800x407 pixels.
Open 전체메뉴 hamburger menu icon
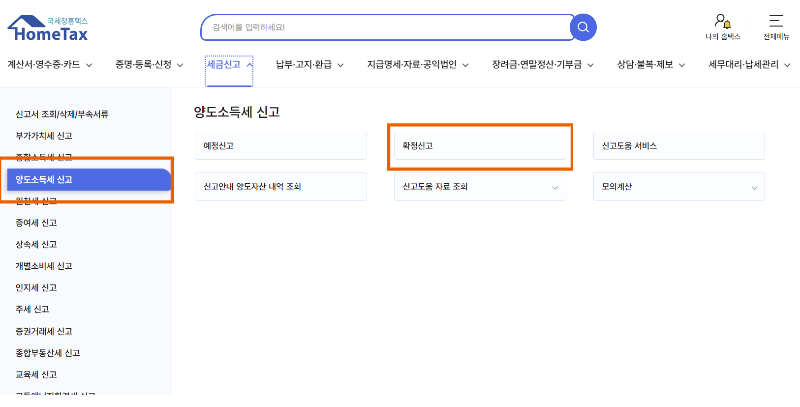[776, 27]
